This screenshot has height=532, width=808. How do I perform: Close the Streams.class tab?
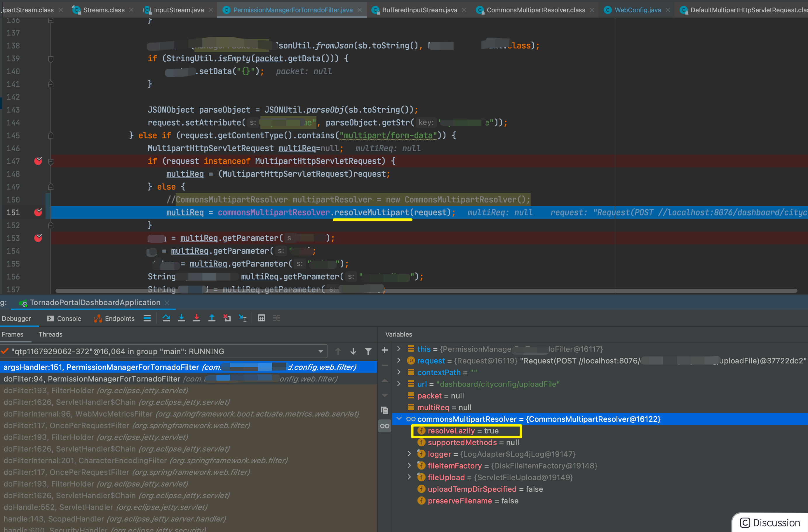tap(131, 10)
